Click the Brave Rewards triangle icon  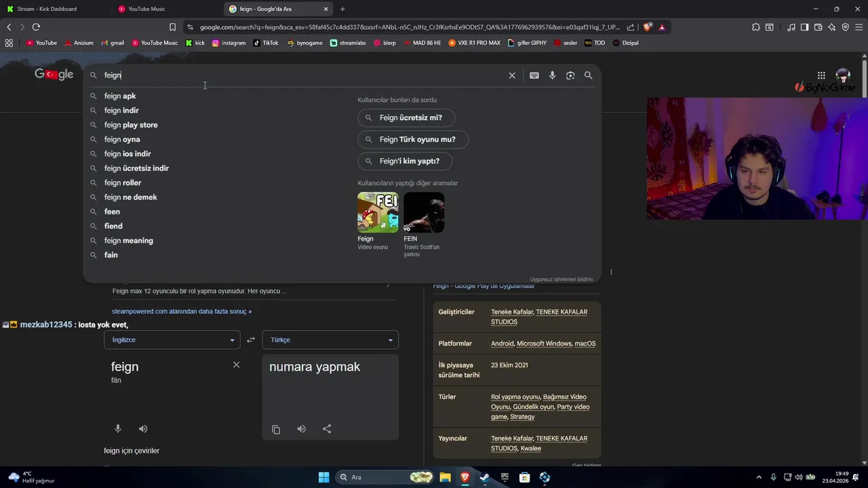pyautogui.click(x=662, y=27)
